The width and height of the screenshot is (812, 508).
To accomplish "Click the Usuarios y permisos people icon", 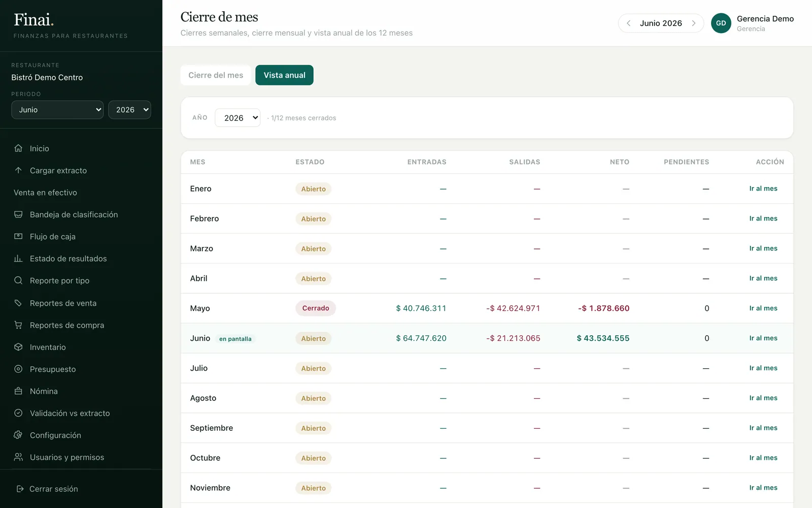I will 18,457.
